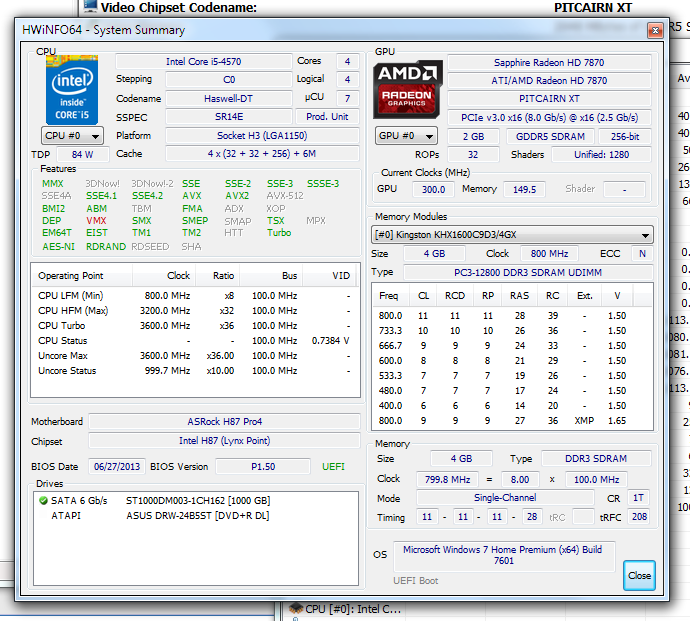Click the Intel Core i5 inside logo
This screenshot has height=621, width=690.
click(72, 90)
